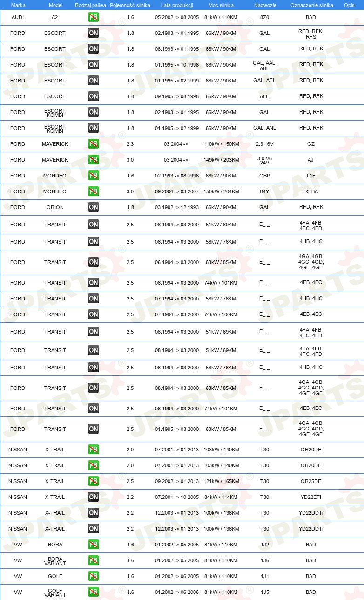This screenshot has height=600, width=364.
Task: Click the Oznaczenie silnika column header
Action: 311,5
